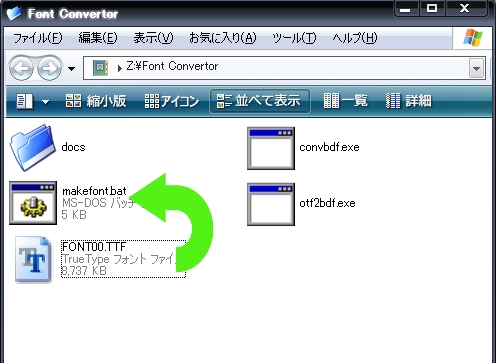Switch to 詳細 details view
The height and width of the screenshot is (363, 496).
click(x=409, y=101)
